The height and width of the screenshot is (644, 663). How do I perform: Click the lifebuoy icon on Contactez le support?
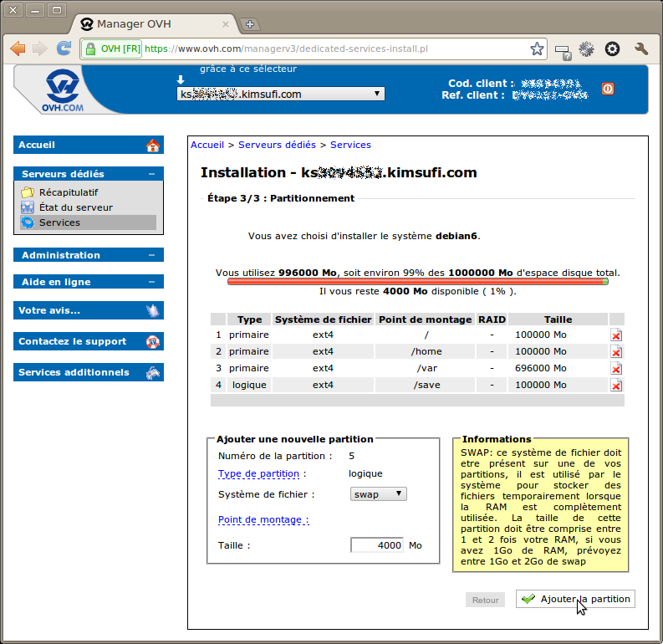coord(153,342)
